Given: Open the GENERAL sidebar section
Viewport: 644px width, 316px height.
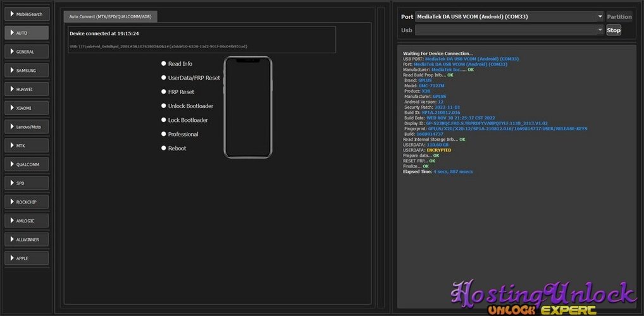Looking at the screenshot, I should pyautogui.click(x=27, y=52).
